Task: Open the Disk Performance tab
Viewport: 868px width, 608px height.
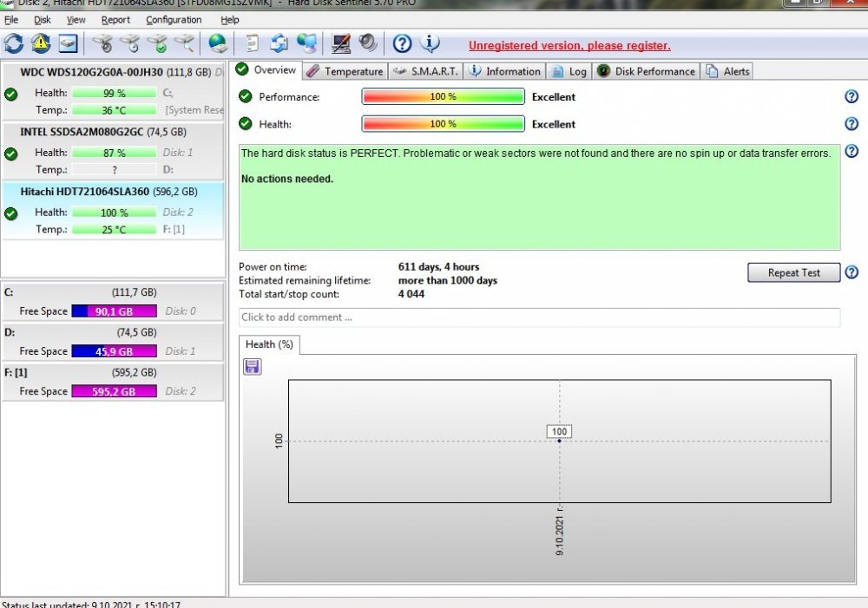Action: coord(647,71)
